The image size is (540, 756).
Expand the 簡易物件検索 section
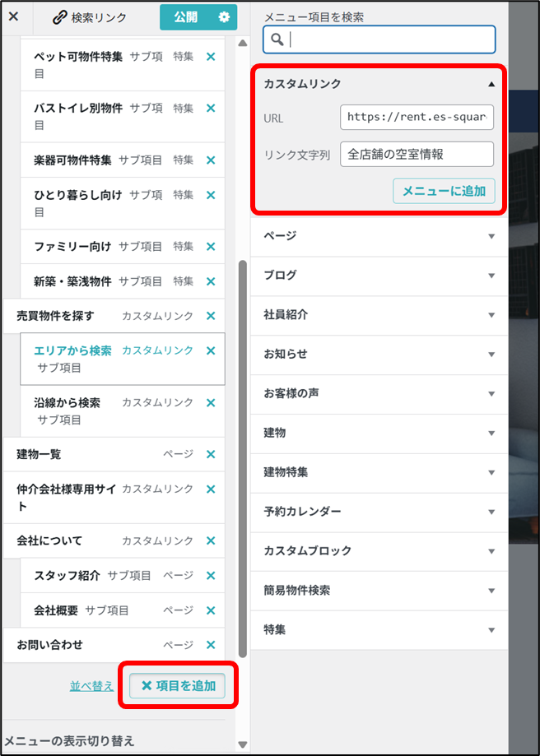491,591
